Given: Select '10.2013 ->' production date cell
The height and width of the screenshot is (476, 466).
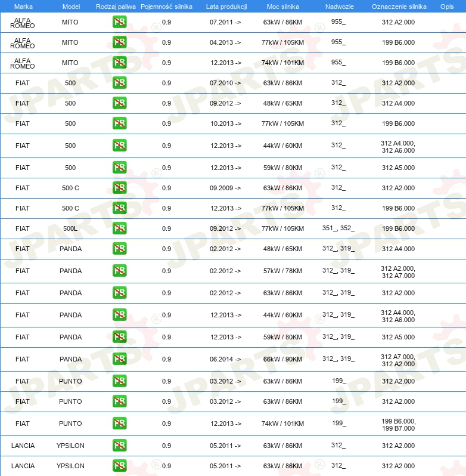Looking at the screenshot, I should point(226,123).
